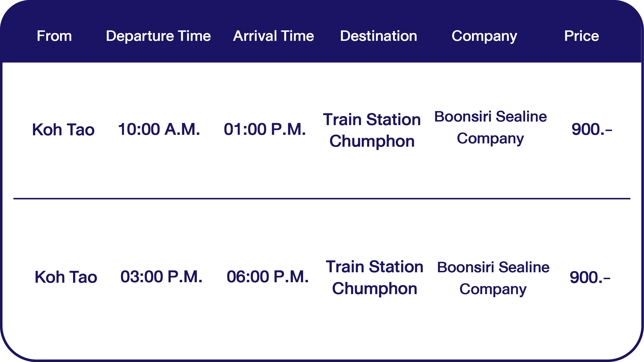Select the Price column header
This screenshot has height=362, width=644.
tap(581, 36)
